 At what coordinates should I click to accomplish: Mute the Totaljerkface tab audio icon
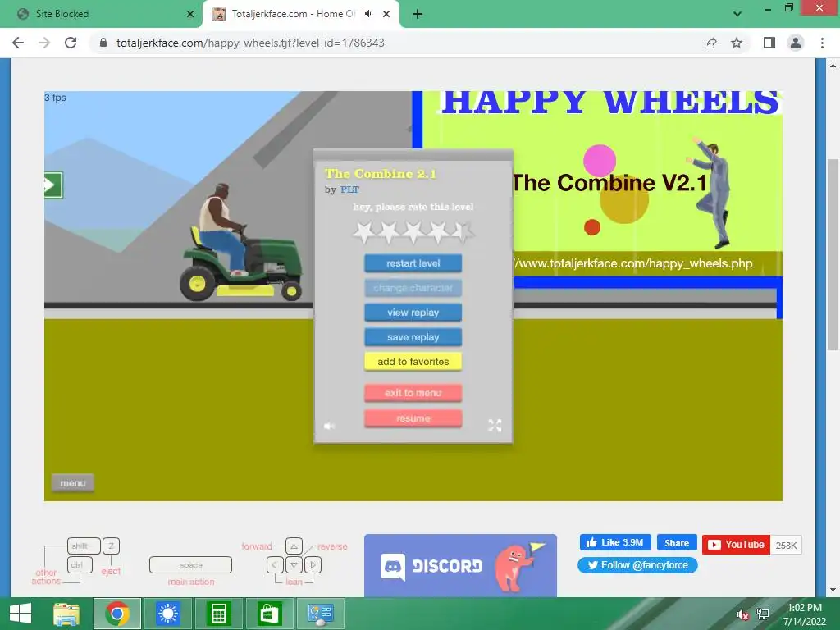click(x=368, y=14)
